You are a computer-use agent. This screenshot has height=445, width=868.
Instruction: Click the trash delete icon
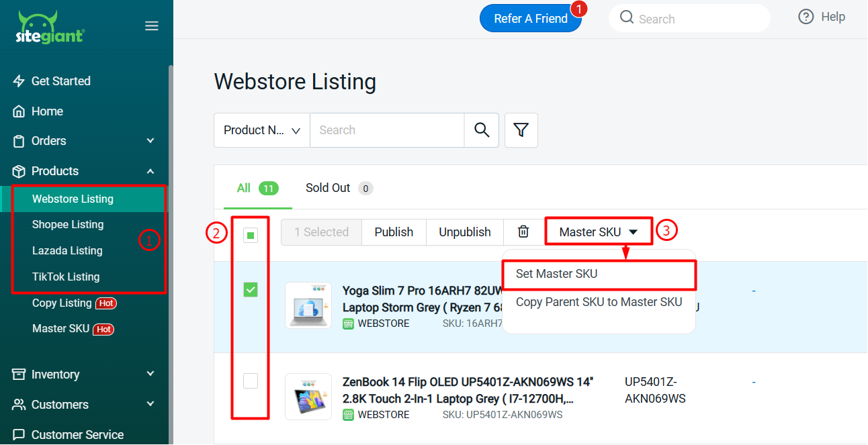point(523,232)
